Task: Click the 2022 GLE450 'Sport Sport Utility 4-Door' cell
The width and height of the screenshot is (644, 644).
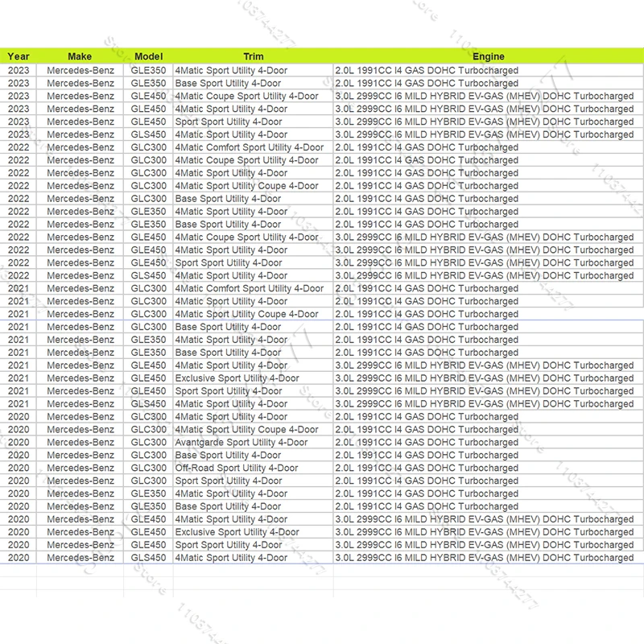Action: [x=253, y=263]
